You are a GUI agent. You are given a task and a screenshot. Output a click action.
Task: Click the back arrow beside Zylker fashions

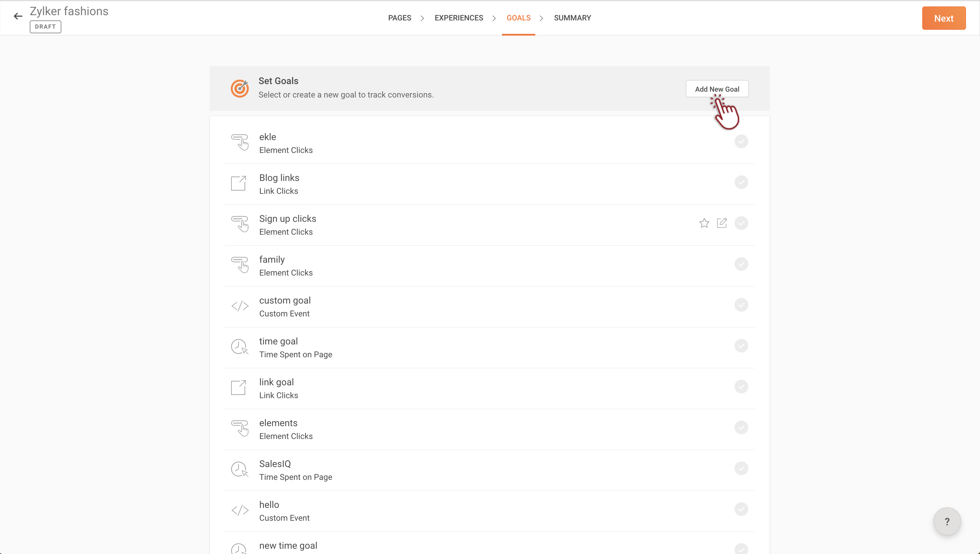point(18,16)
